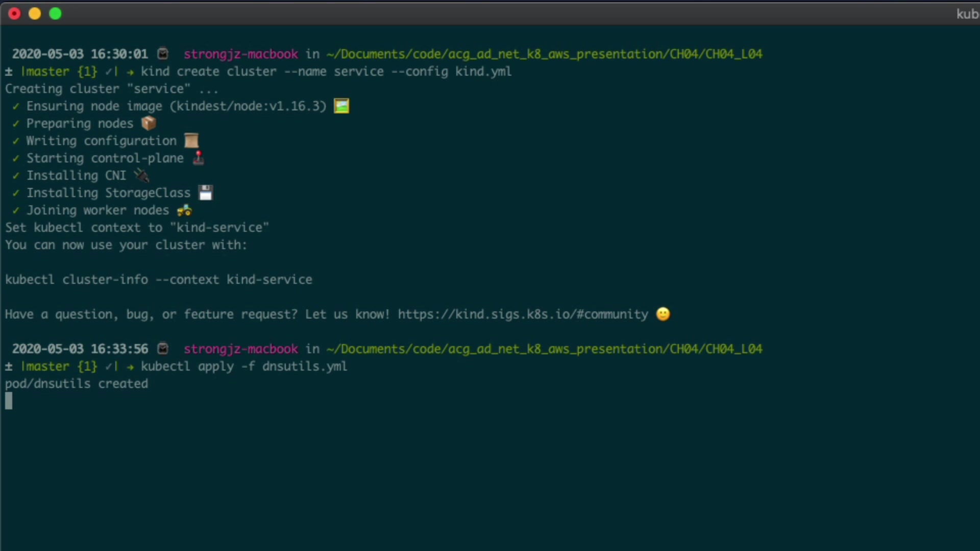Screen dimensions: 980x551
Task: Click the package box emoji after Preparing nodes
Action: (149, 123)
